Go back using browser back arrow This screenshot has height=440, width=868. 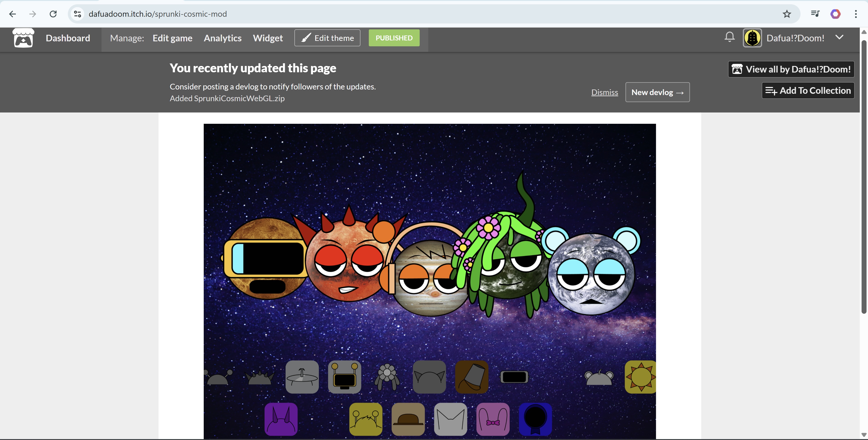12,14
